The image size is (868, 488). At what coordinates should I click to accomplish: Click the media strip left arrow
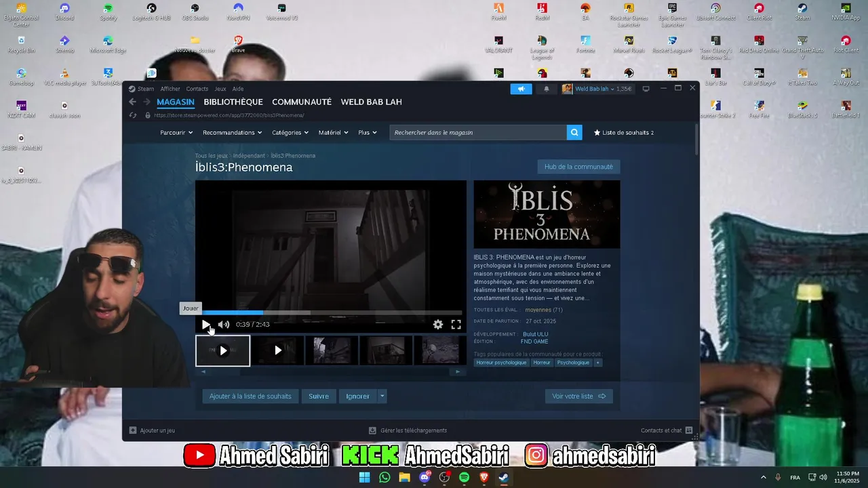pos(203,371)
